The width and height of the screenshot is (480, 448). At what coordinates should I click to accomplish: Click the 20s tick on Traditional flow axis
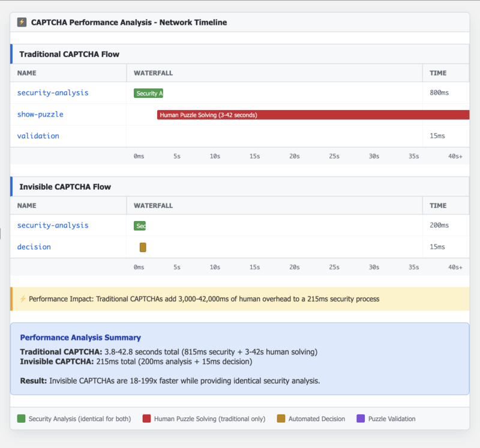tap(295, 156)
